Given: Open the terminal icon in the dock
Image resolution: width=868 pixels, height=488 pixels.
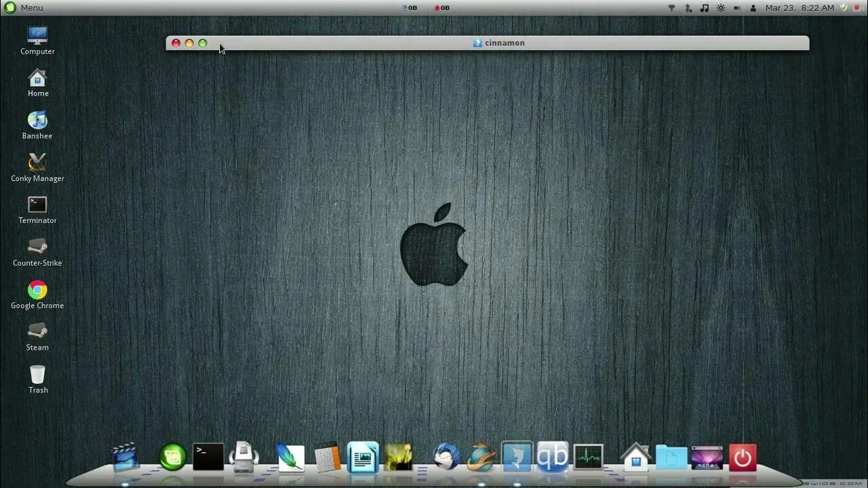Looking at the screenshot, I should [x=208, y=457].
